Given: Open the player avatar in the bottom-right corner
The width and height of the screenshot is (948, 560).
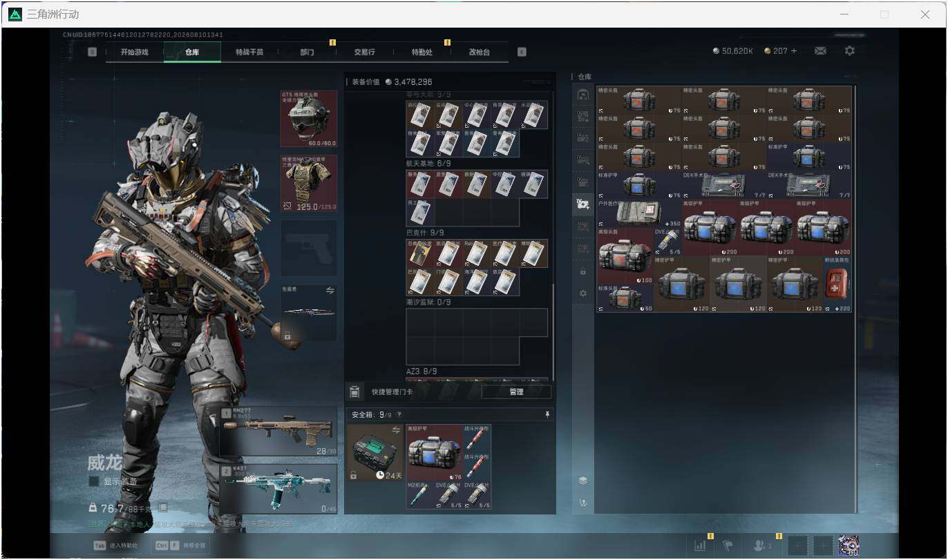Looking at the screenshot, I should coord(849,545).
